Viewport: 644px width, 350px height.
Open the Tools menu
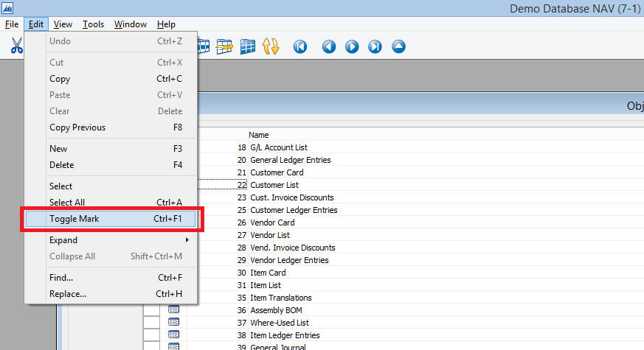[93, 24]
